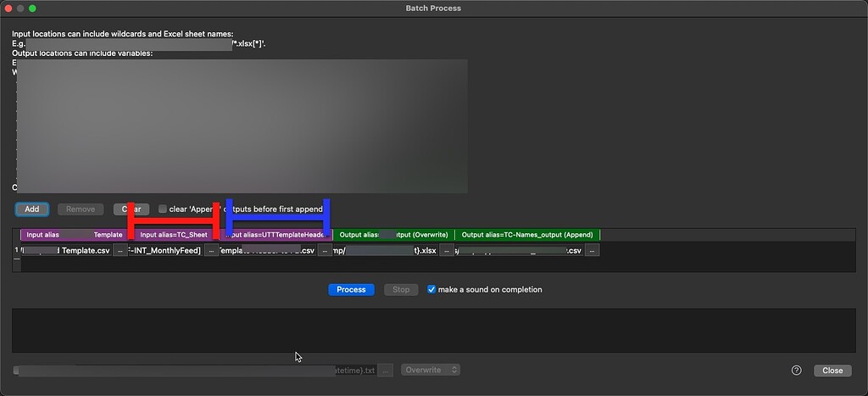Browse for the xlsx overwrite output file

click(447, 250)
